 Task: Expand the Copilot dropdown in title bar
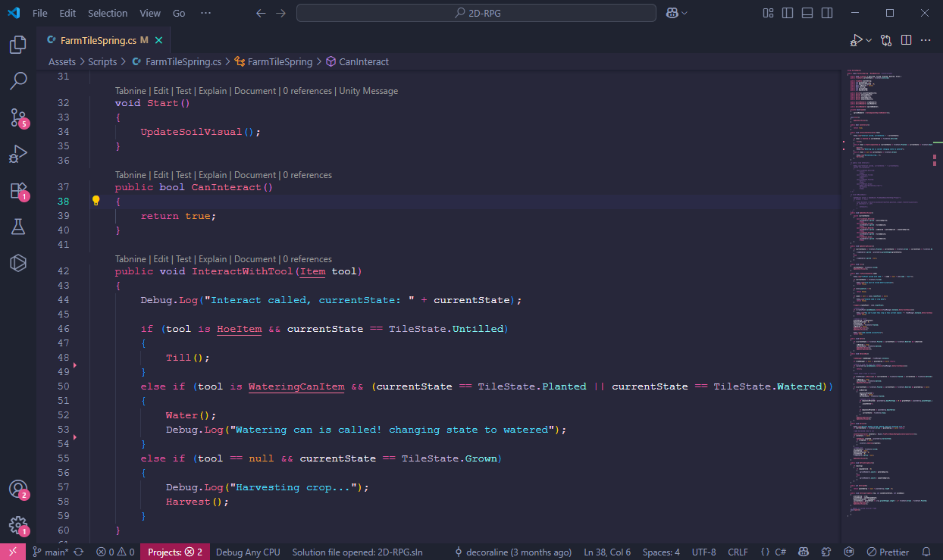click(685, 13)
